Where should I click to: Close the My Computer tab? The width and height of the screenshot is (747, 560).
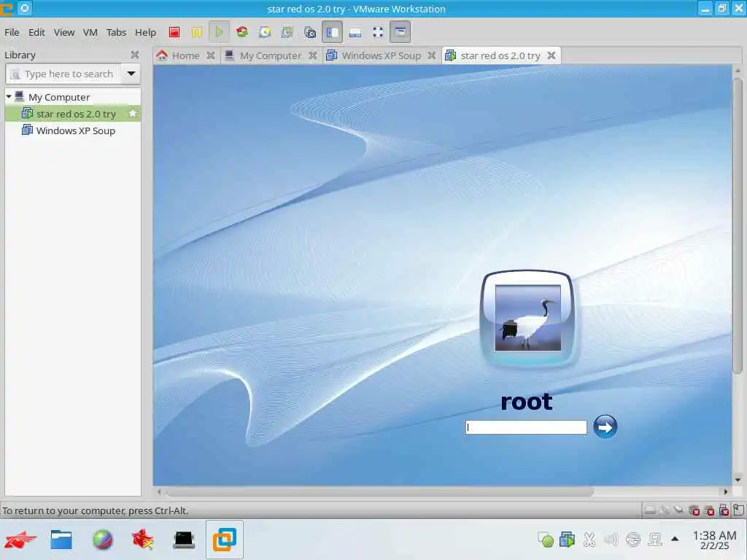312,55
